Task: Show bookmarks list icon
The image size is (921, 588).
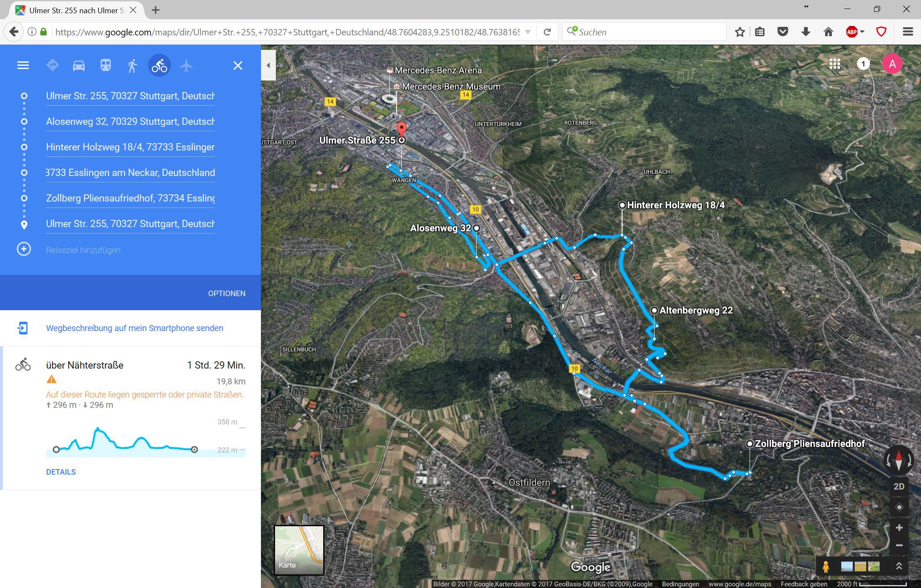Action: tap(760, 32)
